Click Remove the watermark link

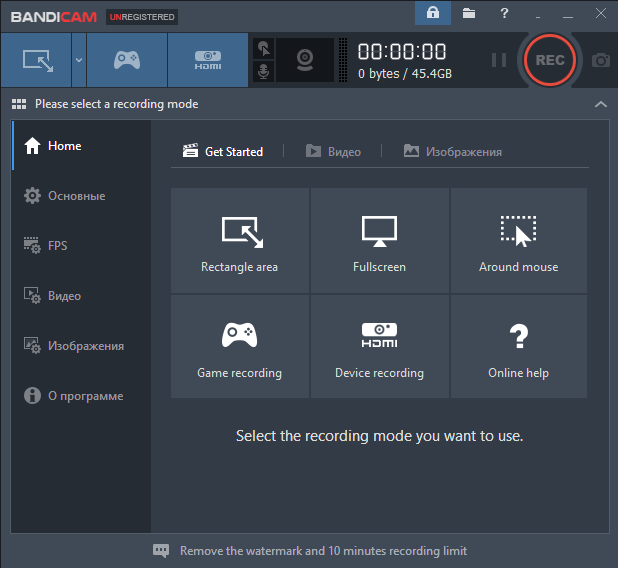(x=323, y=551)
